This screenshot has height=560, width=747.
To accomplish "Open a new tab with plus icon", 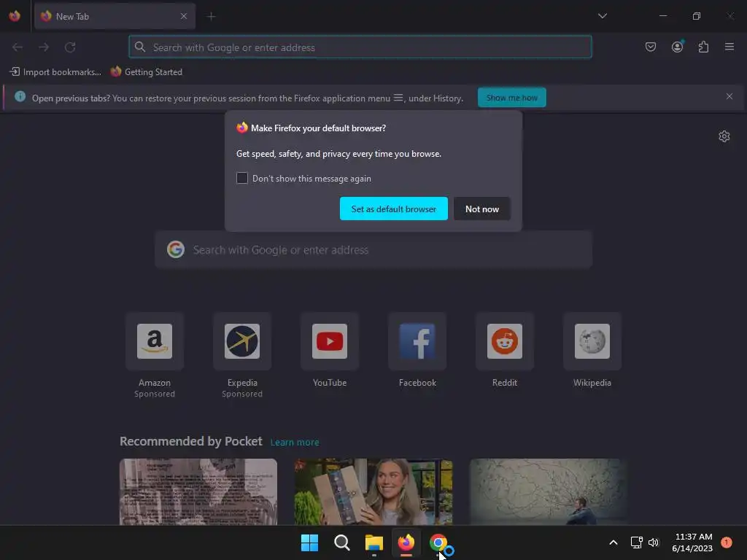I will click(211, 17).
